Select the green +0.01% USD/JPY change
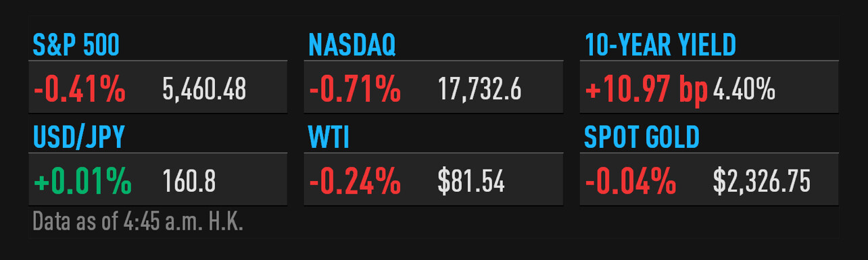This screenshot has height=260, width=868. 82,181
